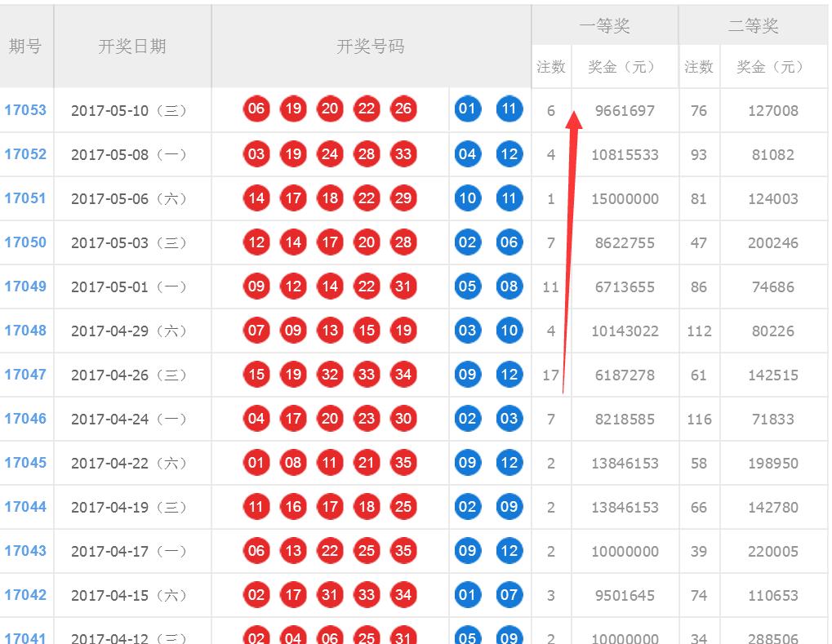The width and height of the screenshot is (832, 644).
Task: Click blue ball 03 in row 17046
Action: (x=509, y=418)
